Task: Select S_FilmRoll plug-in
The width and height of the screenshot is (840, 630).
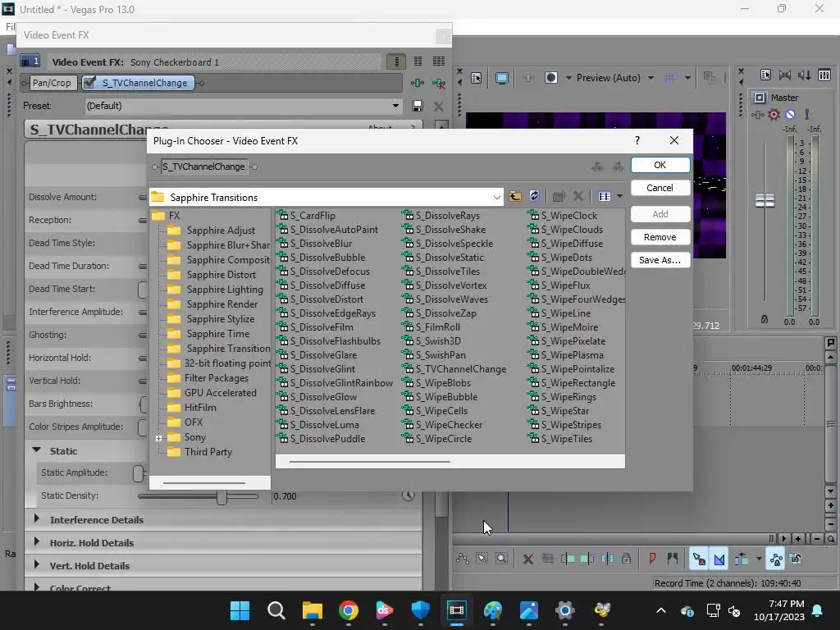Action: click(x=431, y=327)
